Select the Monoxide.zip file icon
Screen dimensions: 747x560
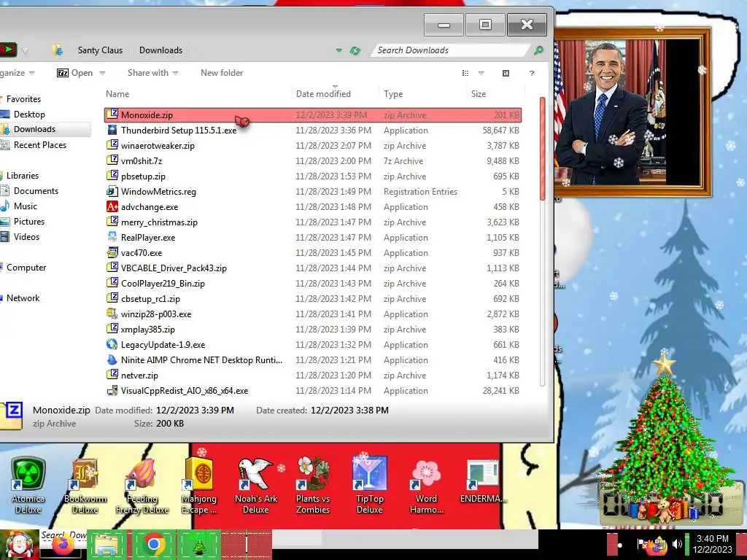pos(112,114)
